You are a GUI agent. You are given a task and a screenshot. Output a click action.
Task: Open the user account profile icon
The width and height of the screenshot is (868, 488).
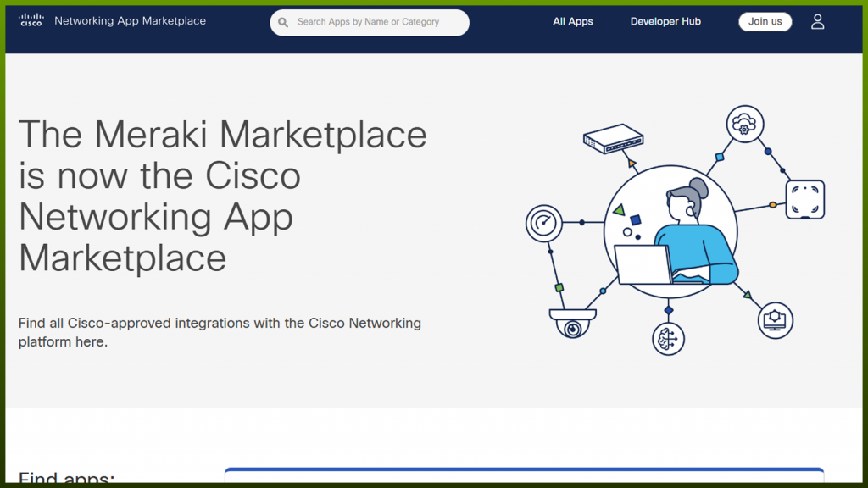[x=818, y=21]
